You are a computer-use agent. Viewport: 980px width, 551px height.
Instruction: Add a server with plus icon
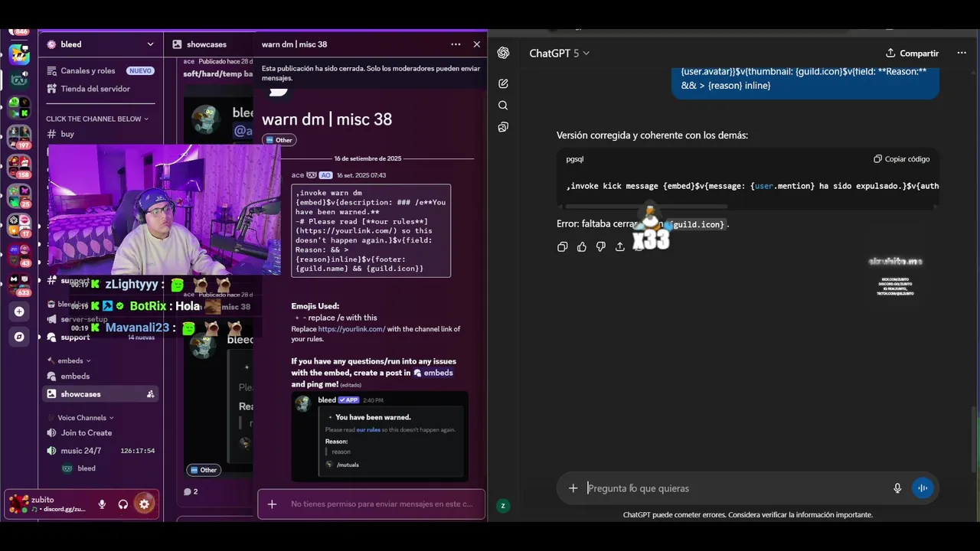point(19,311)
